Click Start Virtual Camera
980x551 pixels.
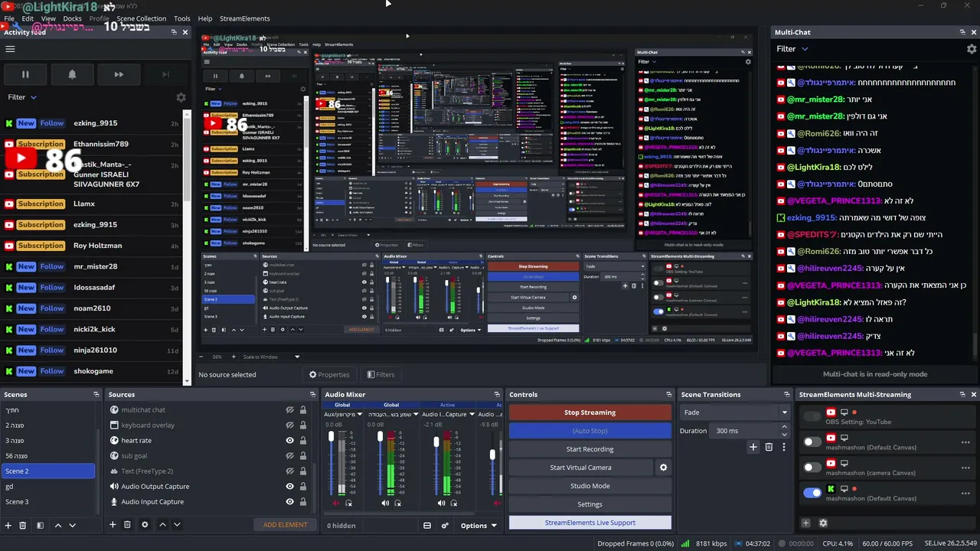click(580, 468)
